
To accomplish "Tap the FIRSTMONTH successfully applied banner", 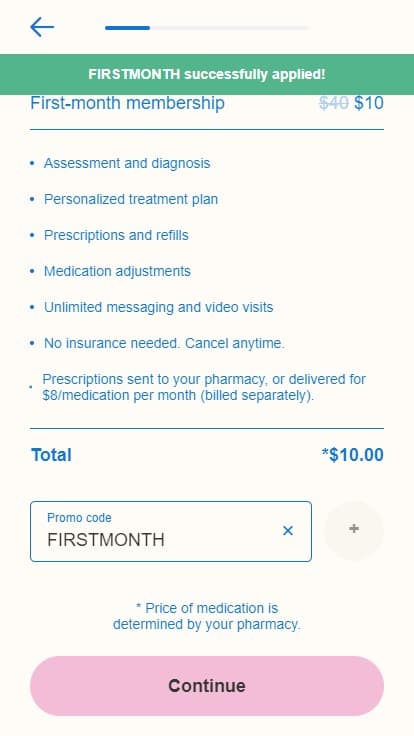I will (207, 74).
